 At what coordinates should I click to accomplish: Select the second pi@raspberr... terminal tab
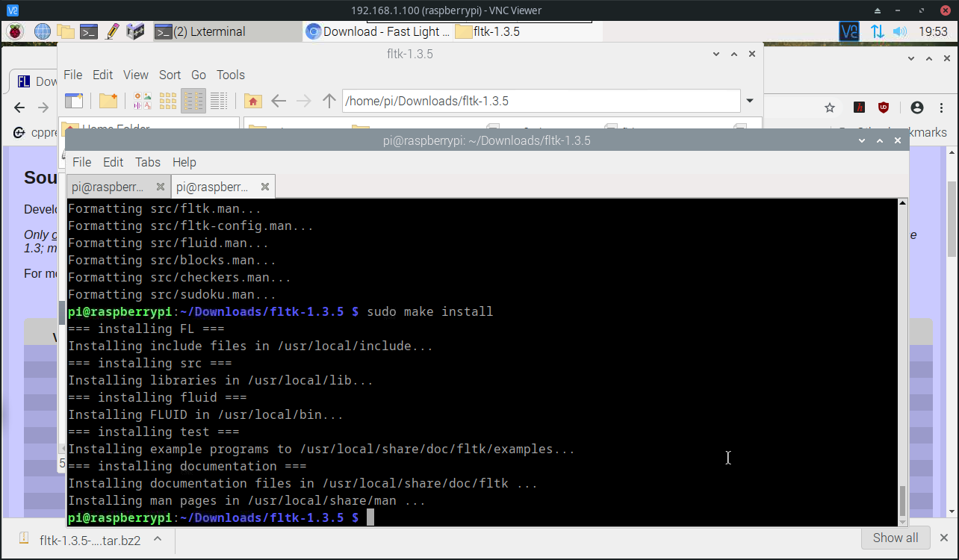click(213, 187)
